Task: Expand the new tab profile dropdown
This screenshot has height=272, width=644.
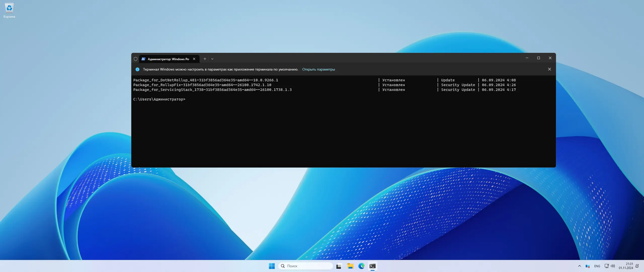Action: (212, 59)
